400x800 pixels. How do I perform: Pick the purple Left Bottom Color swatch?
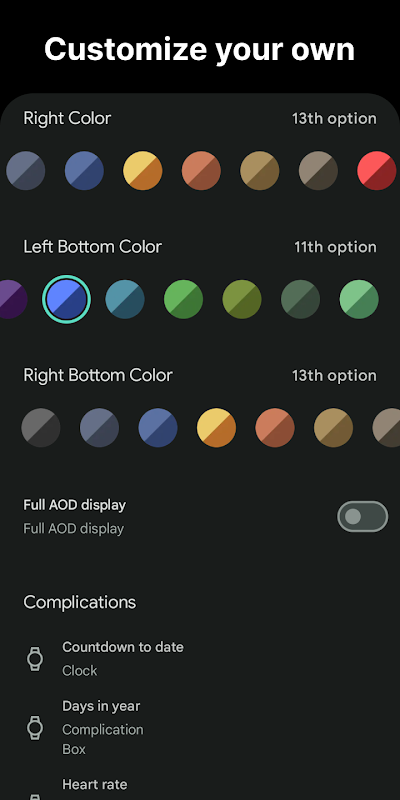[x=10, y=299]
